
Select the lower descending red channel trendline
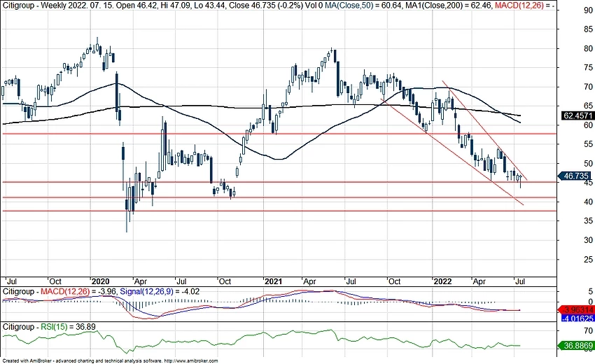pyautogui.click(x=452, y=152)
